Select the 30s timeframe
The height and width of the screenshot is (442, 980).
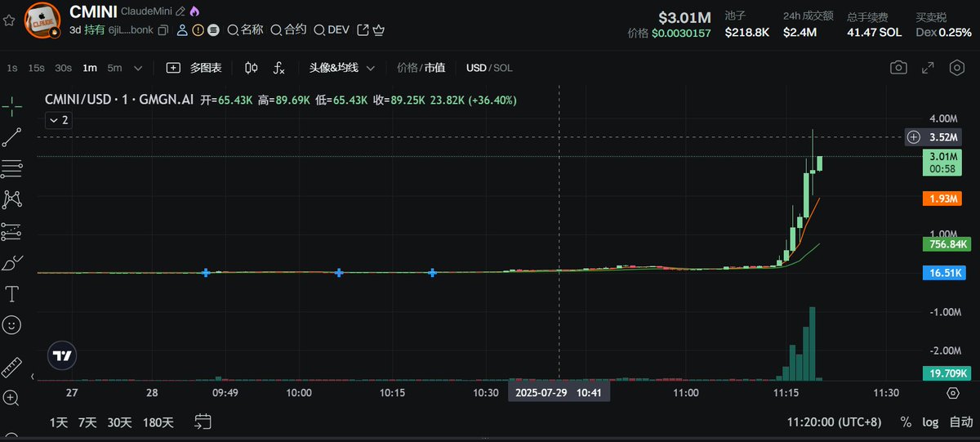pos(63,68)
